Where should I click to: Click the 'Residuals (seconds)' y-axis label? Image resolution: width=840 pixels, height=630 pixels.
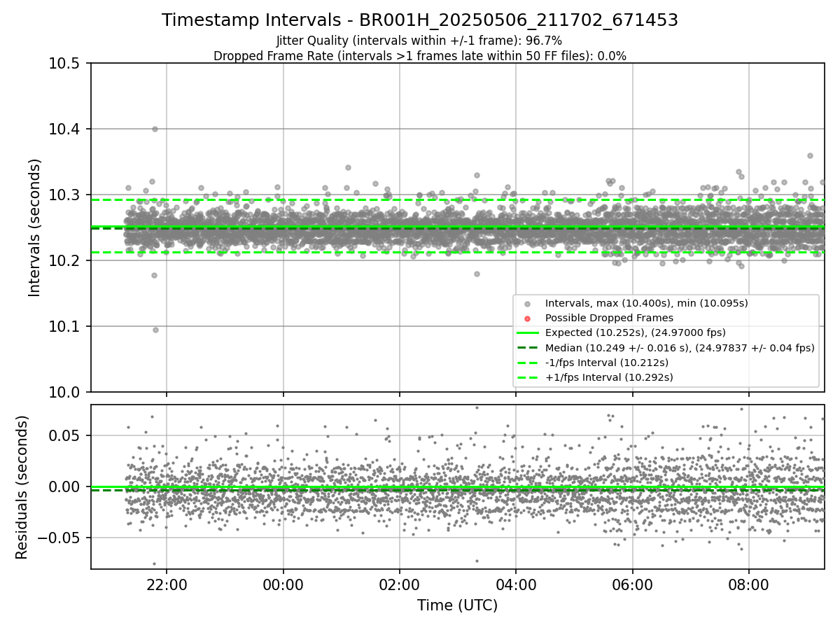[22, 487]
